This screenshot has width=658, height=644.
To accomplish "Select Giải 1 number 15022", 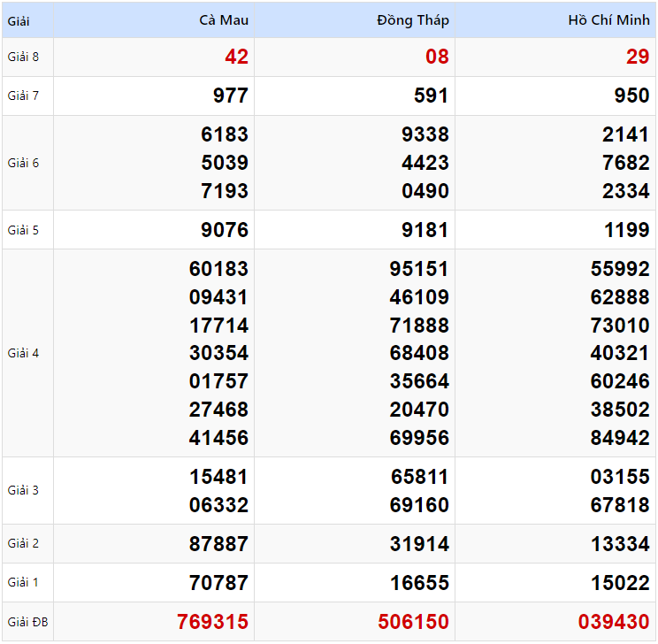I will point(620,583).
